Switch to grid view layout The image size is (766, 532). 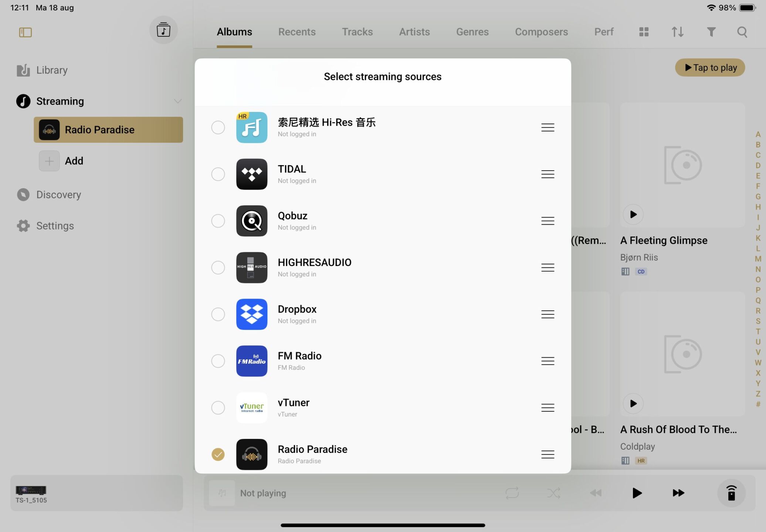tap(644, 32)
